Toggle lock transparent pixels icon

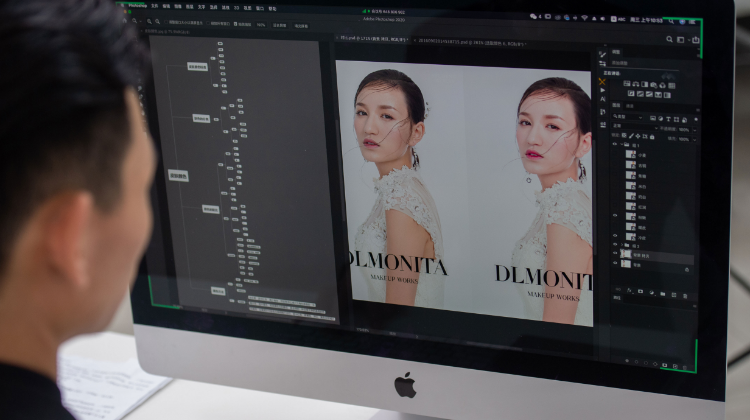point(624,135)
